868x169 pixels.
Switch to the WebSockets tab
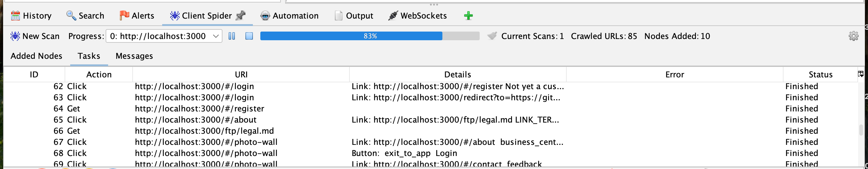click(418, 16)
